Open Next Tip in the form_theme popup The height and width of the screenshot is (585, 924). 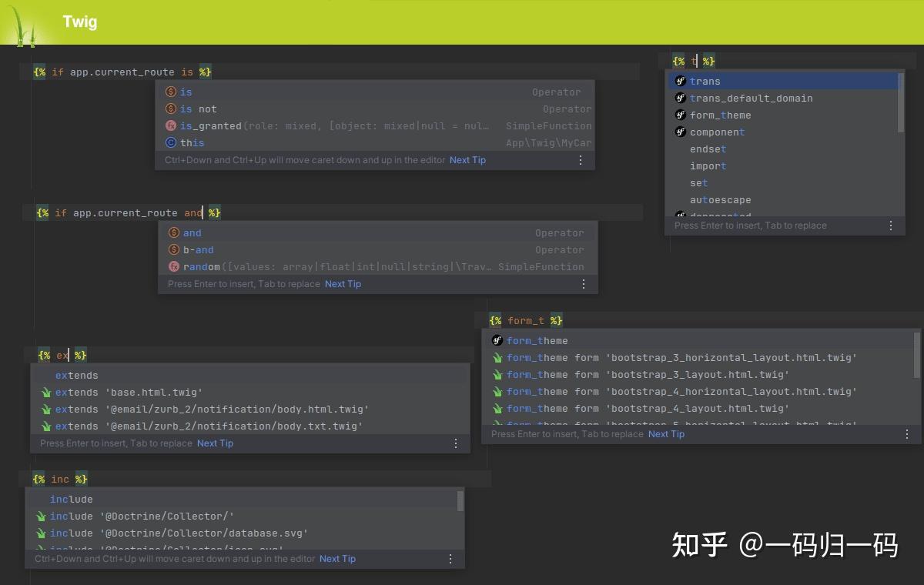(x=666, y=434)
